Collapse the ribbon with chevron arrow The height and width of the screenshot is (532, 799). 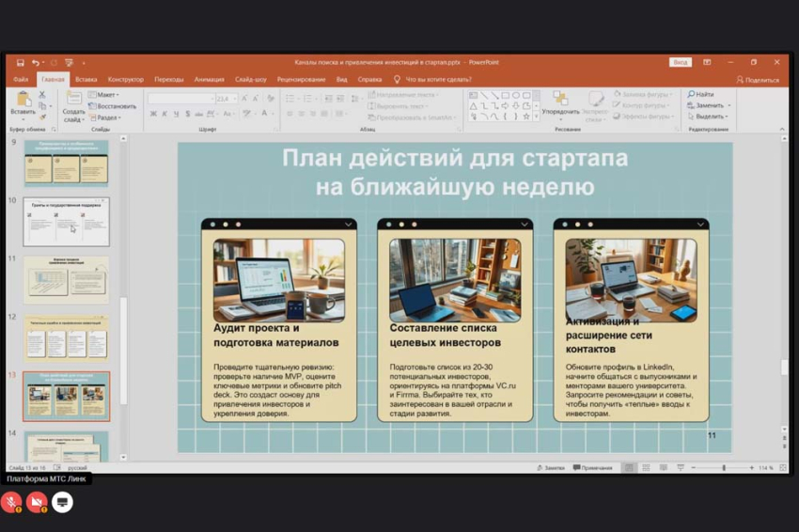pyautogui.click(x=782, y=130)
